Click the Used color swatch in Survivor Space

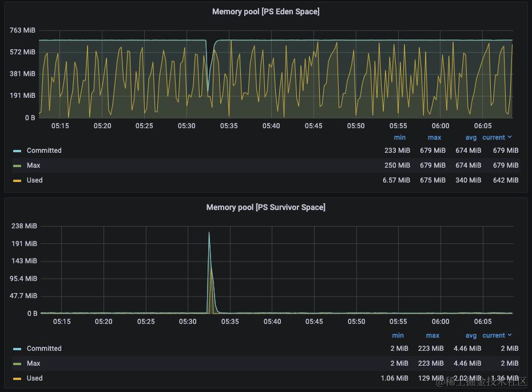[x=17, y=379]
